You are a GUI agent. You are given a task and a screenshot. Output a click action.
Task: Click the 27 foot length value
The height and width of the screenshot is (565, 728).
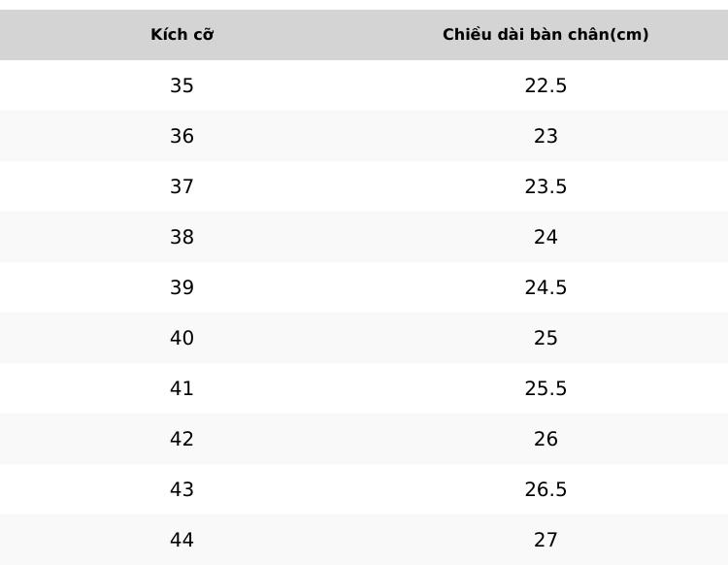click(546, 540)
